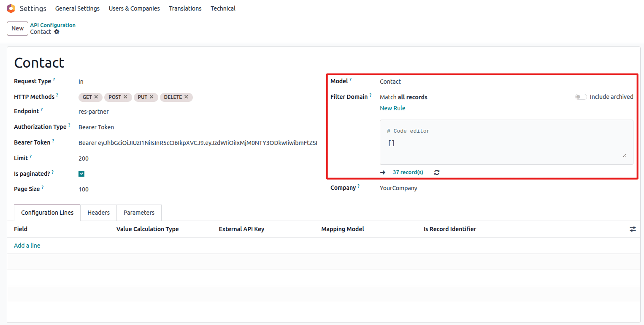Switch to the Headers tab
Screen dimensions: 644x325
tap(98, 213)
